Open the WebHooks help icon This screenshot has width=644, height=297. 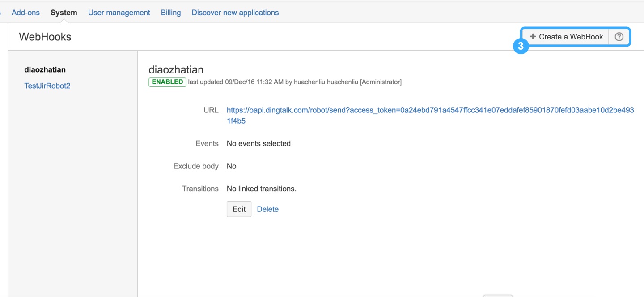[619, 37]
